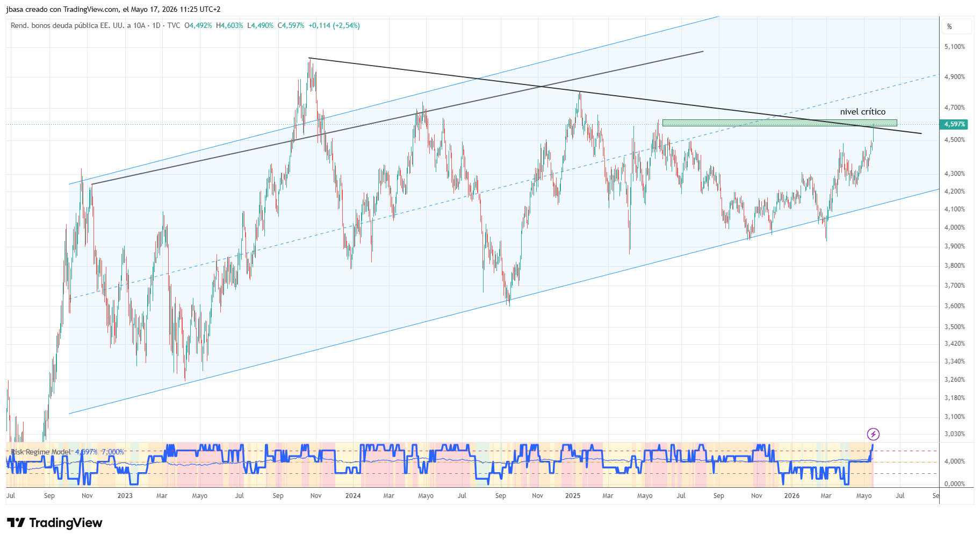Click the 3,420% price axis label
980x541 pixels.
[x=955, y=344]
